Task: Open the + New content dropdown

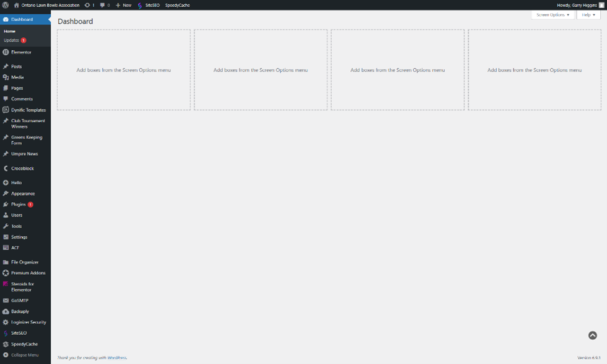Action: (123, 5)
